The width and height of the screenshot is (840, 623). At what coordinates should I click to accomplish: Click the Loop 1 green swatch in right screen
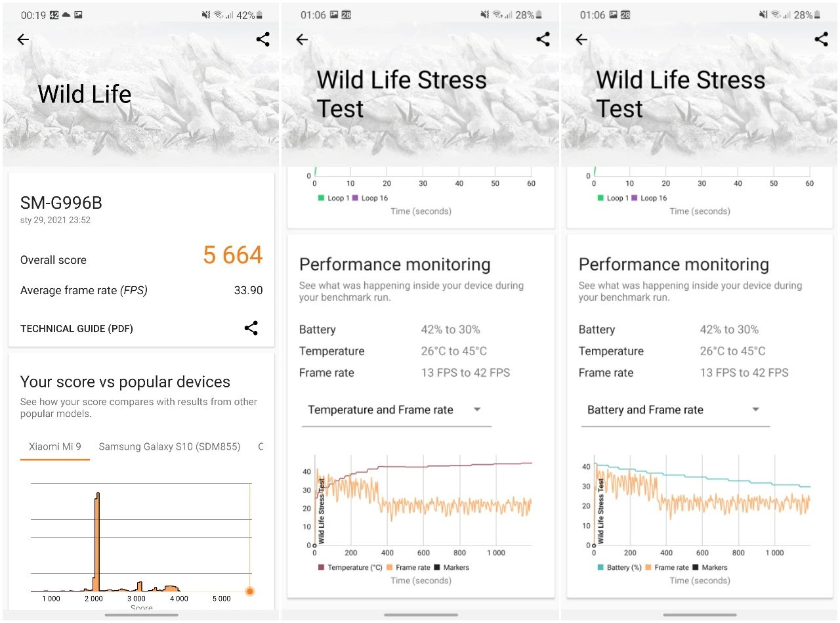click(x=602, y=198)
